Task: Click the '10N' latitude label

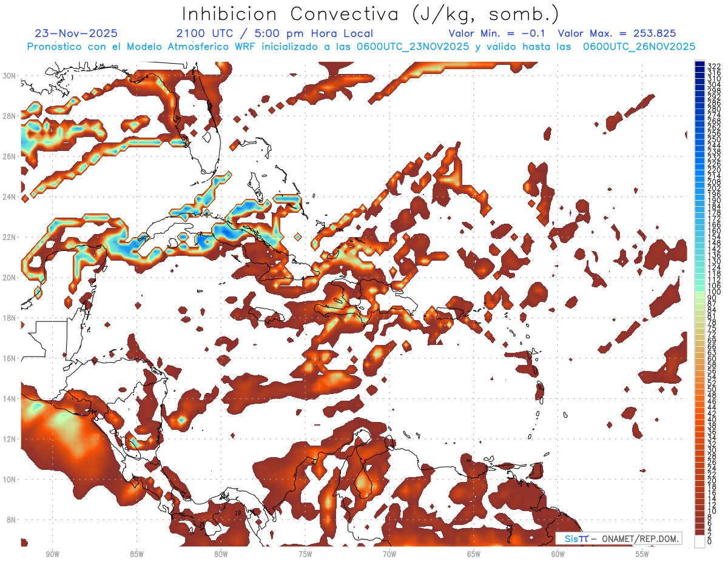Action: point(10,480)
